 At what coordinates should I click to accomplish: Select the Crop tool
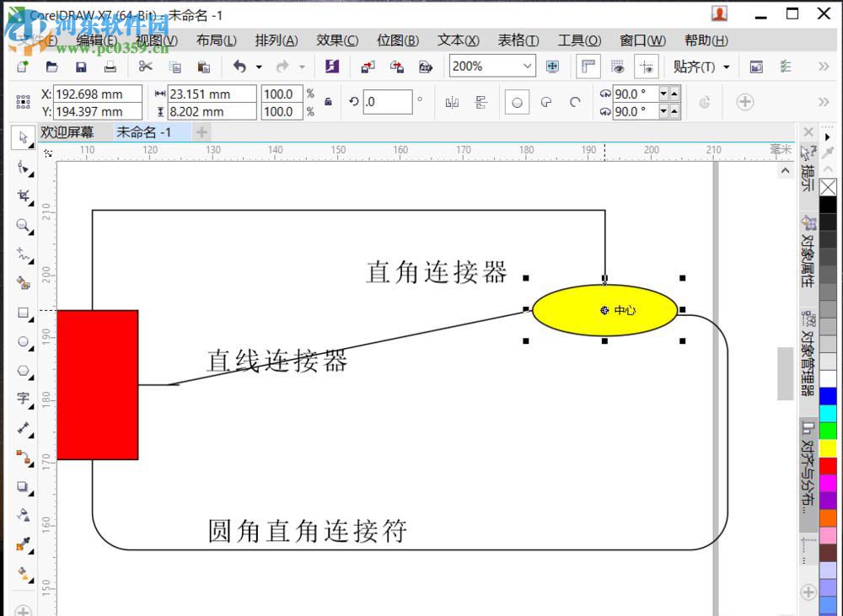(23, 196)
